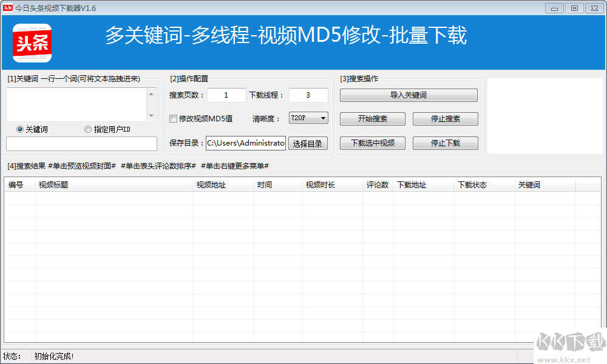The height and width of the screenshot is (364, 607).
Task: Select the 指定用户ID radio button
Action: pos(87,129)
